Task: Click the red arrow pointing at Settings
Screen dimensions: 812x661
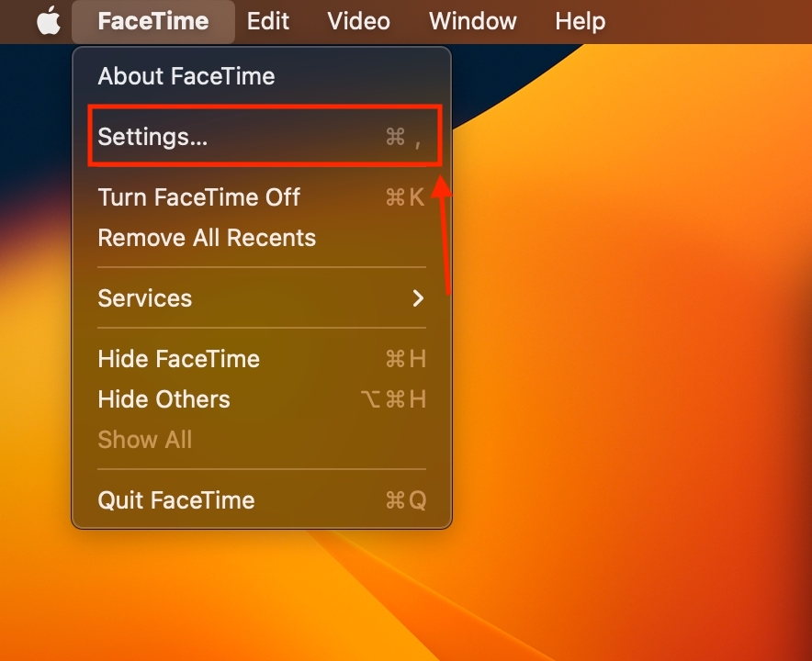Action: (x=446, y=239)
